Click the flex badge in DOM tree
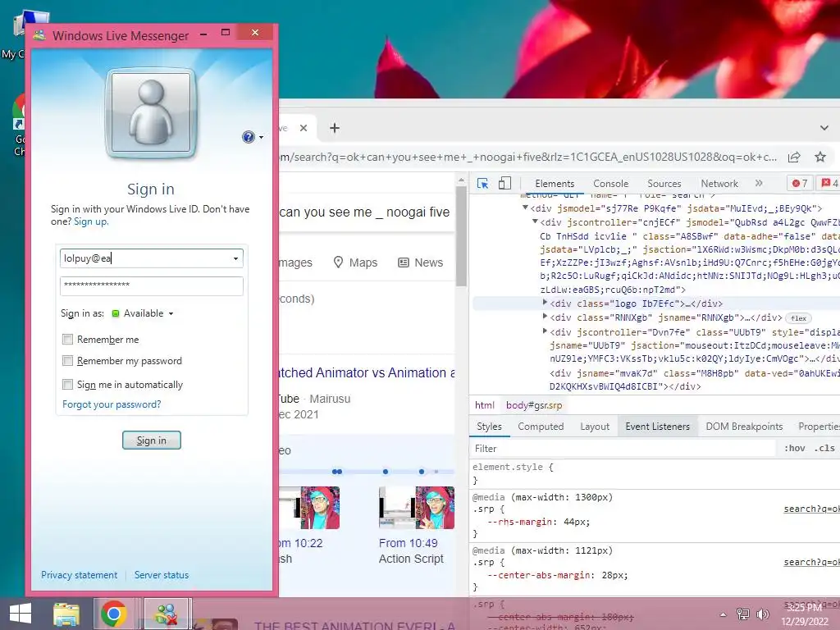This screenshot has width=840, height=630. coord(798,318)
